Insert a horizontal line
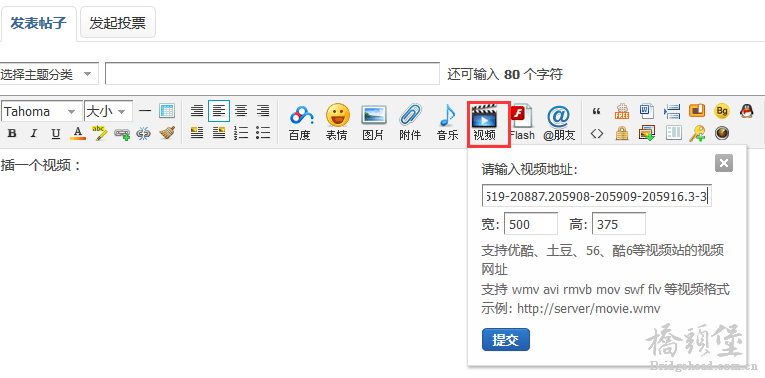The height and width of the screenshot is (378, 765). 145,111
